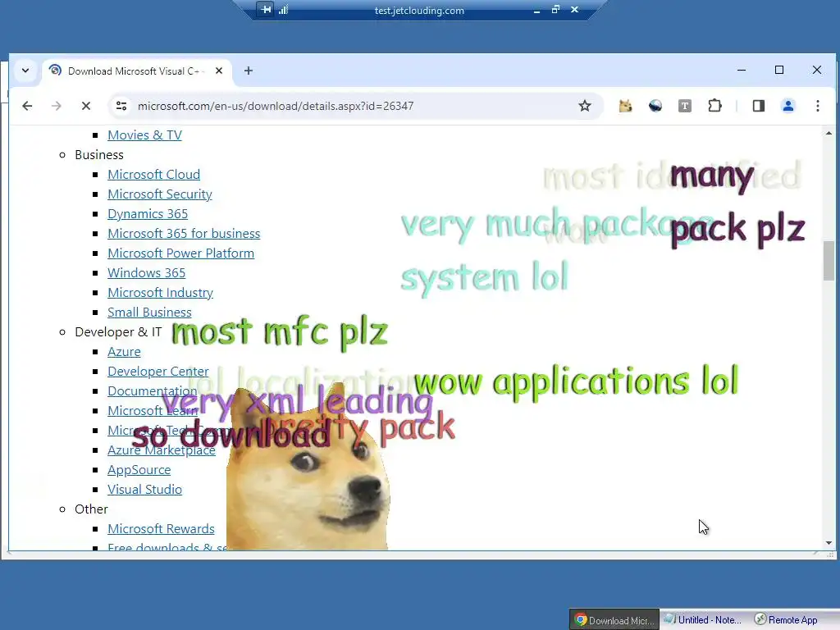Screen dimensions: 840x630
Task: Open the Azure link
Action: 125,351
